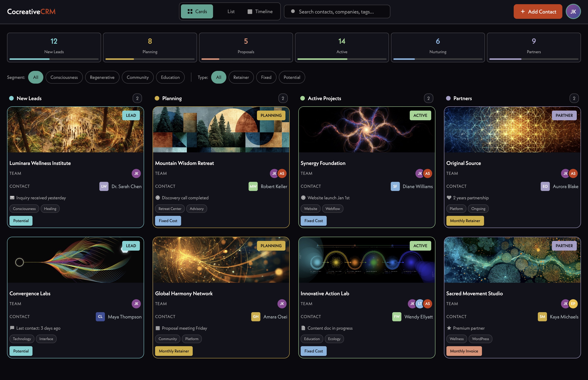Click the SF contact avatar for Diane Williams
Image resolution: width=588 pixels, height=380 pixels.
pos(395,187)
